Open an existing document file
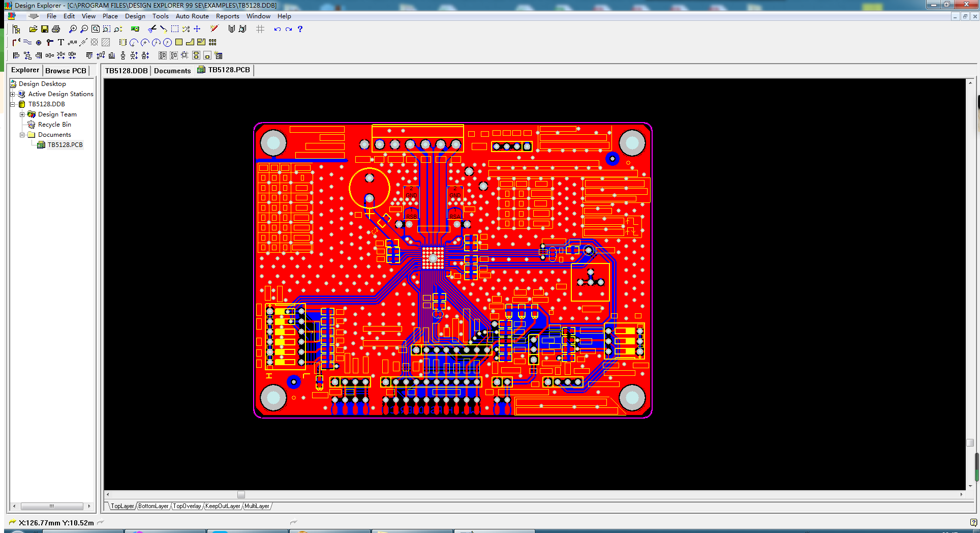 [33, 29]
